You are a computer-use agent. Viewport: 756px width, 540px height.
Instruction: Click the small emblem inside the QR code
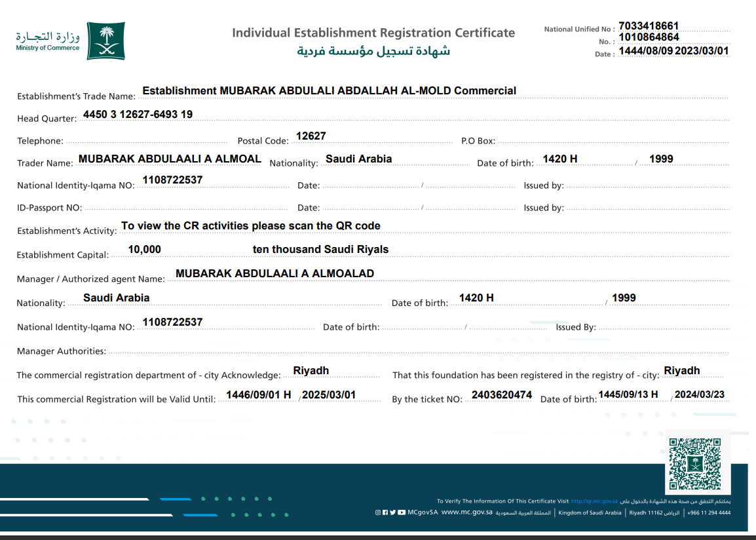pyautogui.click(x=695, y=464)
